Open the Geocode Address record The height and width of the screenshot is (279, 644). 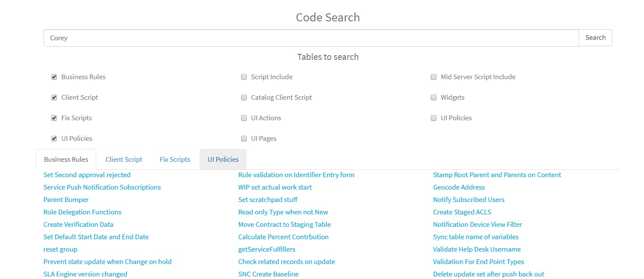(x=459, y=187)
